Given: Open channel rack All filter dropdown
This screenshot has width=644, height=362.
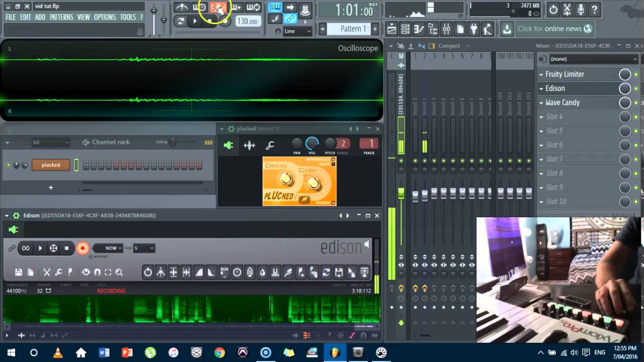Looking at the screenshot, I should pyautogui.click(x=50, y=142).
